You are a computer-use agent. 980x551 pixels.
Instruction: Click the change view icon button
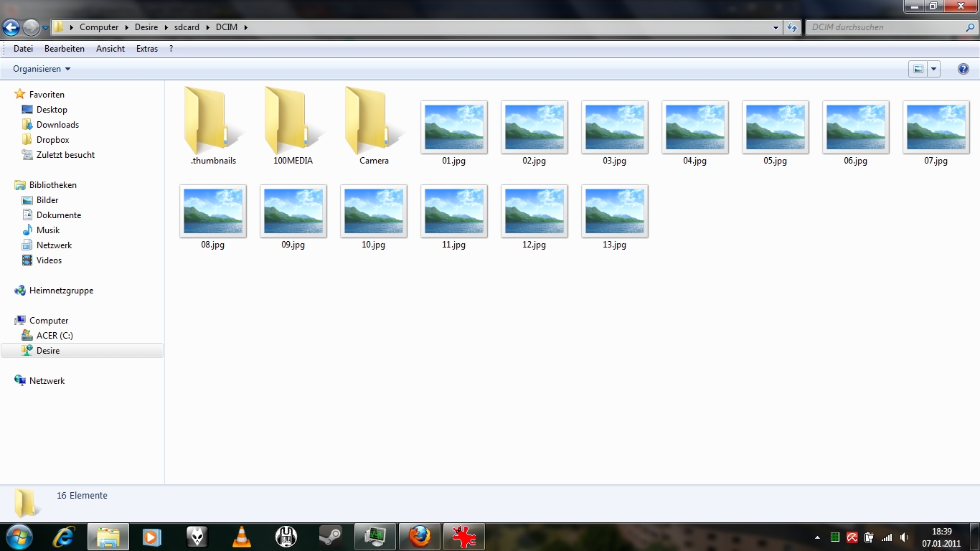coord(918,69)
